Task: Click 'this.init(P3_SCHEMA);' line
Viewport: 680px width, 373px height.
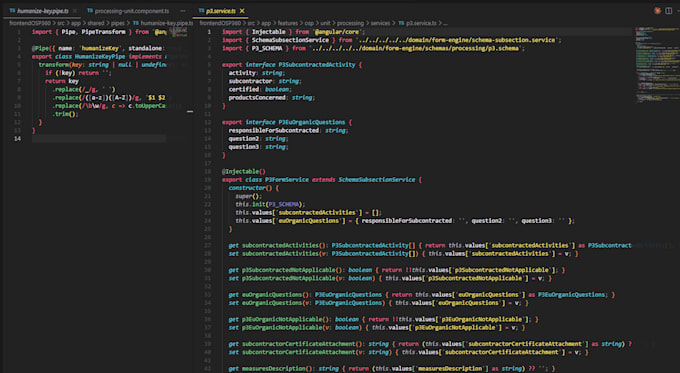Action: pos(270,204)
